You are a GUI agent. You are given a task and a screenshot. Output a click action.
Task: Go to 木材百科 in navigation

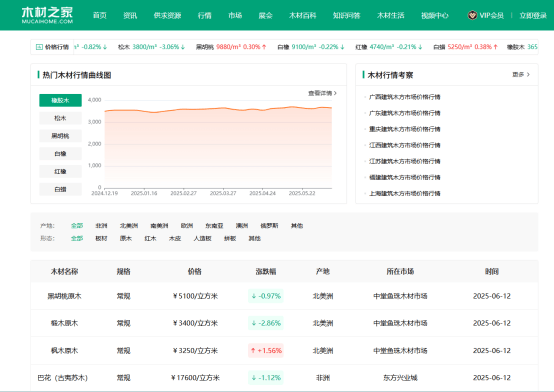(302, 16)
